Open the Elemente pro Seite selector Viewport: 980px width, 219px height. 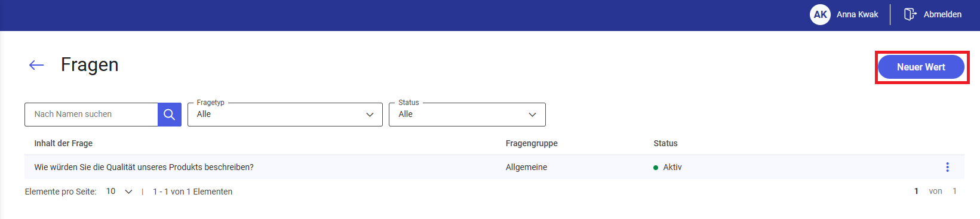[x=119, y=192]
